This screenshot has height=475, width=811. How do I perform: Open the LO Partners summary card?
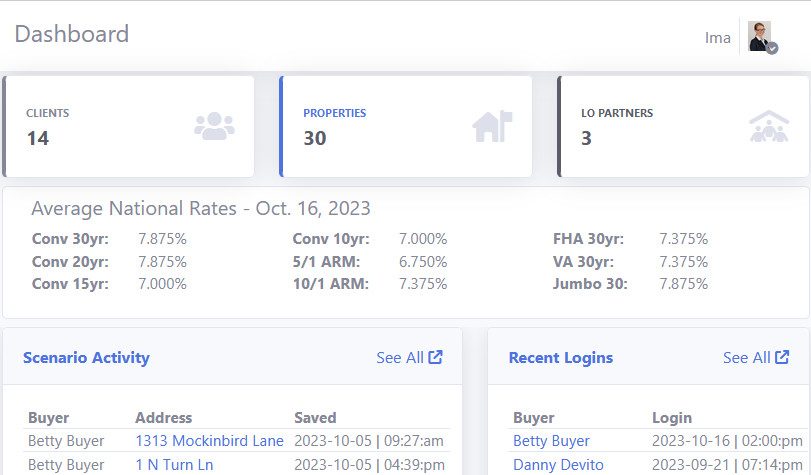tap(683, 126)
